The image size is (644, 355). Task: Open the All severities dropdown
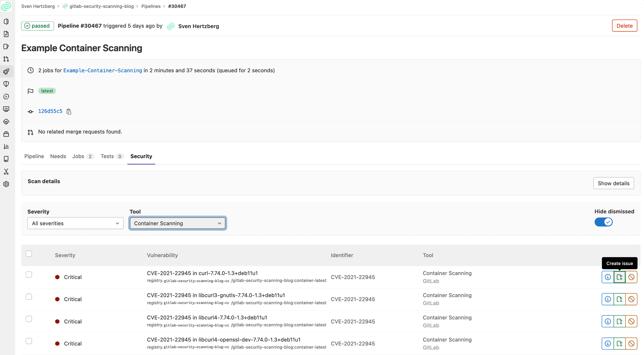pos(75,223)
